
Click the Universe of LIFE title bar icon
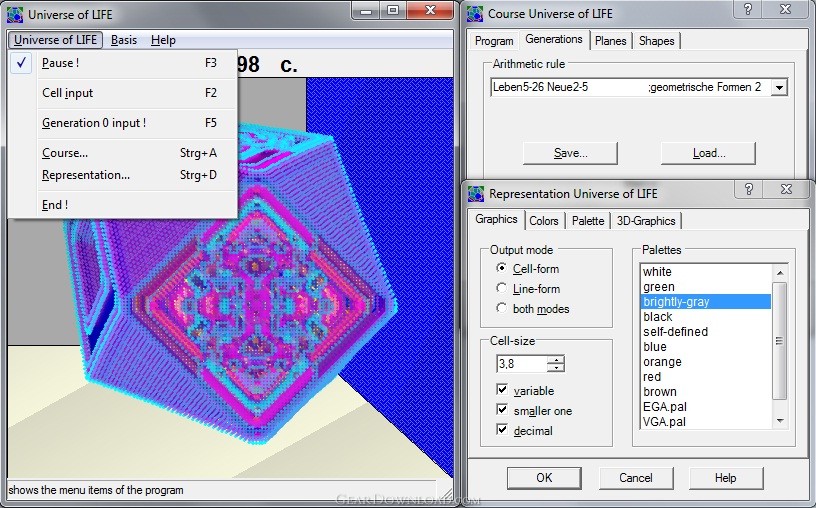(14, 13)
